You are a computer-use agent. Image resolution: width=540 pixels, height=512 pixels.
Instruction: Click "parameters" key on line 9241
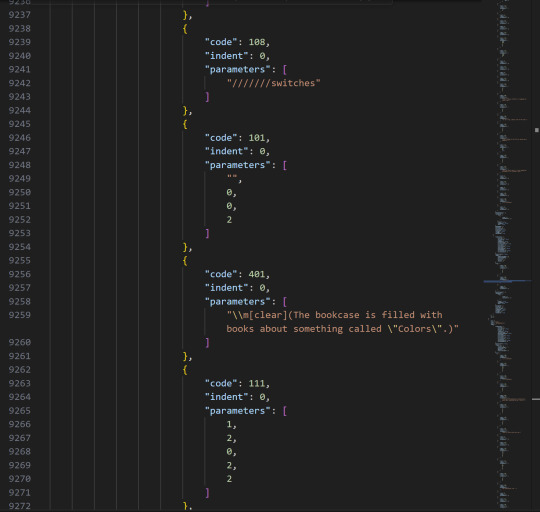click(x=237, y=69)
